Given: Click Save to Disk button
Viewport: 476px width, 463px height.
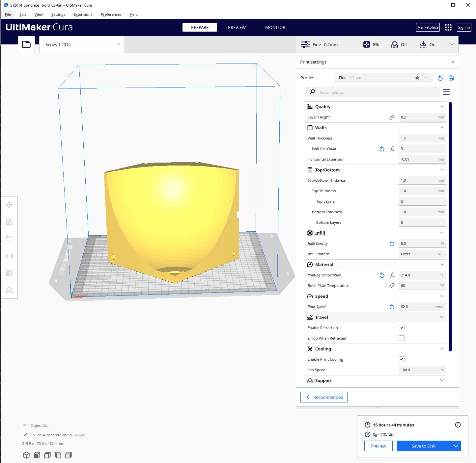Looking at the screenshot, I should click(x=424, y=446).
